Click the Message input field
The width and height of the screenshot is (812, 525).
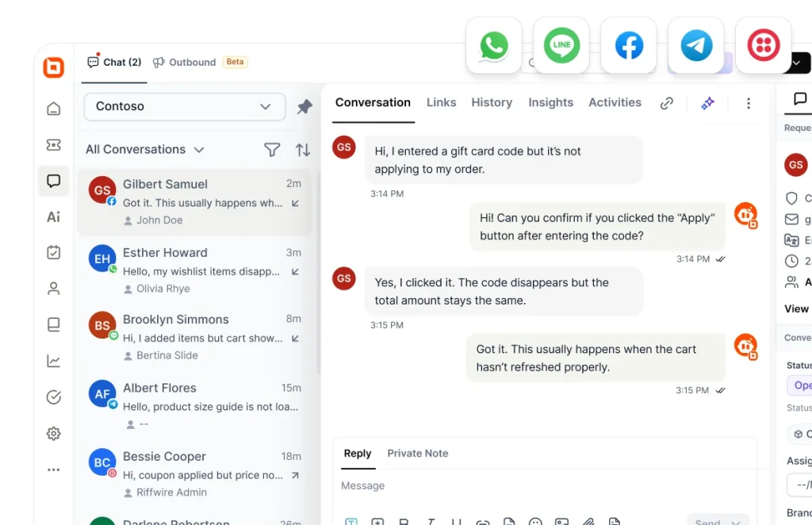pos(544,486)
